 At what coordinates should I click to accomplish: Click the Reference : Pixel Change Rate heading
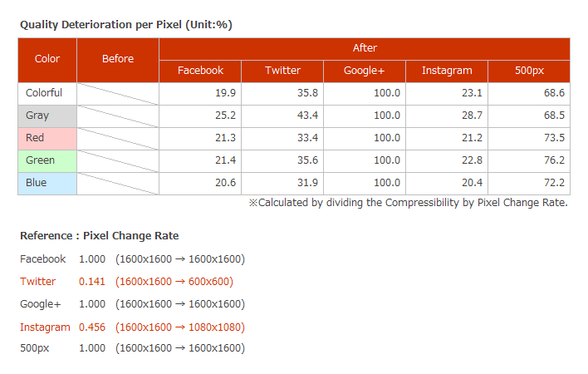pos(99,236)
